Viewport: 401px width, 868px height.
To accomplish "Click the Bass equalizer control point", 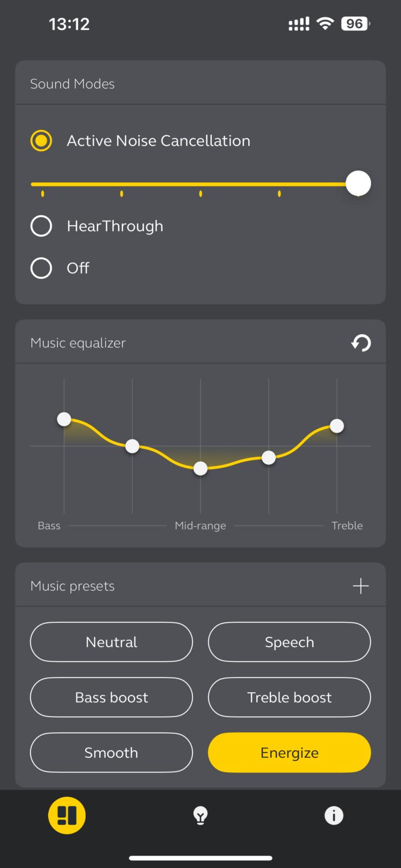I will [64, 419].
